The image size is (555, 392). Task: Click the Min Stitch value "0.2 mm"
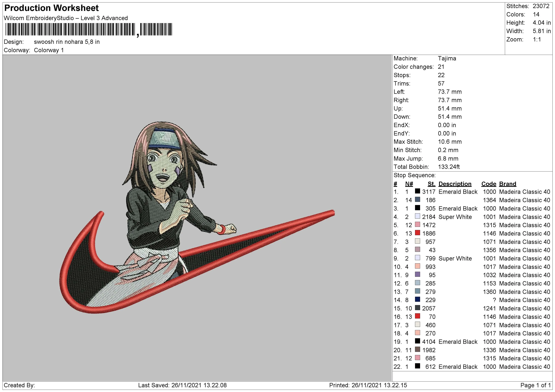pos(448,150)
